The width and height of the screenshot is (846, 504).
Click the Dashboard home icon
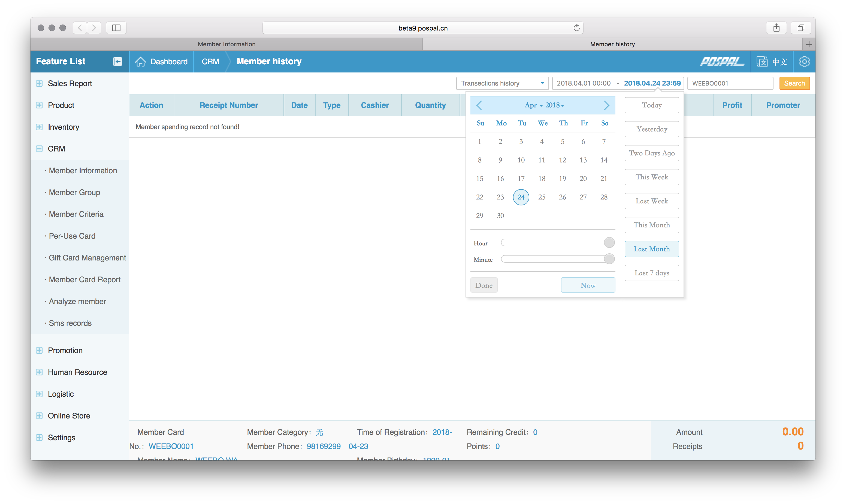click(x=140, y=62)
